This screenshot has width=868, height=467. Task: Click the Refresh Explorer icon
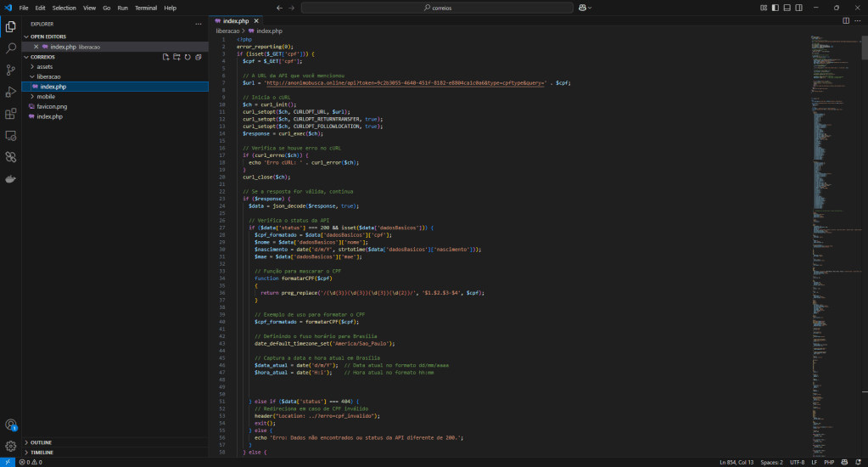point(188,57)
